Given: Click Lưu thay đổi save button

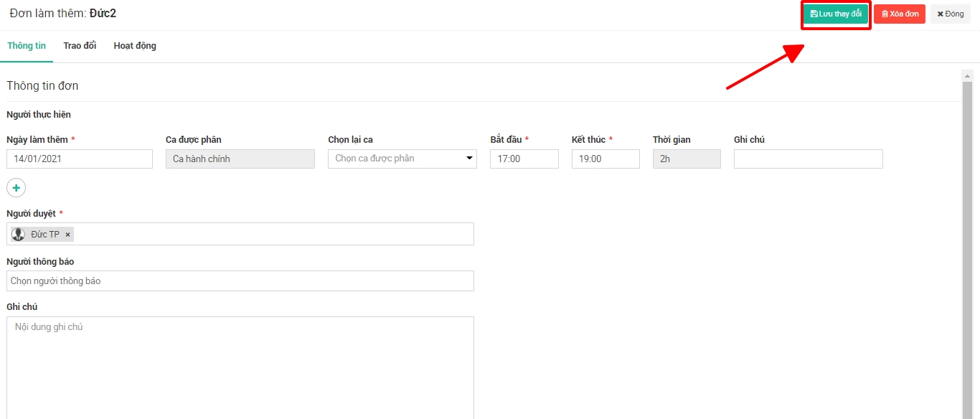Looking at the screenshot, I should point(836,14).
